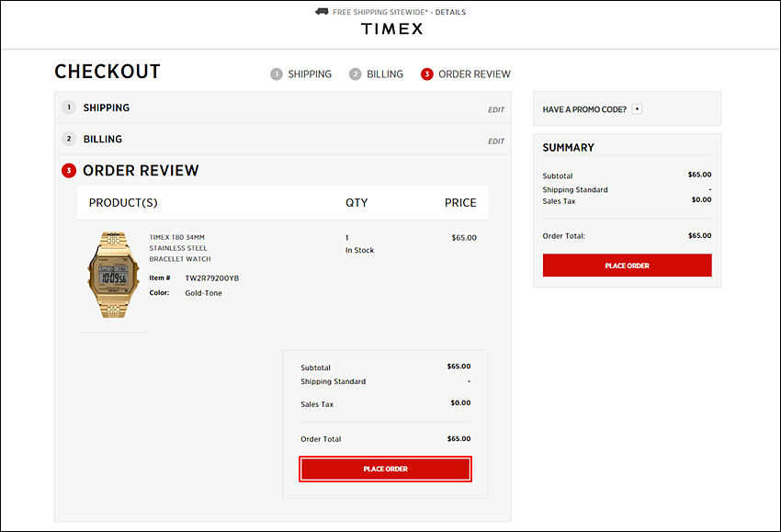Go to the SHIPPING step in progress bar

tap(310, 74)
